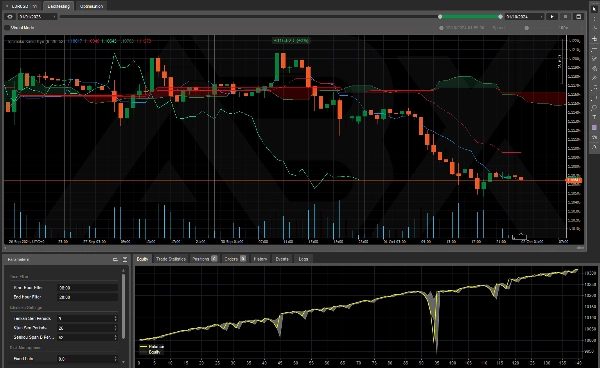The width and height of the screenshot is (600, 368).
Task: Open the Orders tab
Action: (x=235, y=259)
